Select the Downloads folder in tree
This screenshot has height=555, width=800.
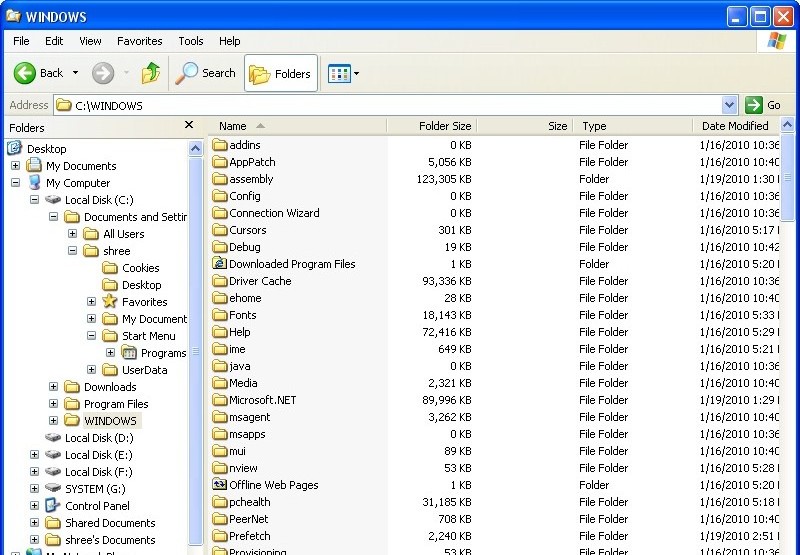coord(101,387)
